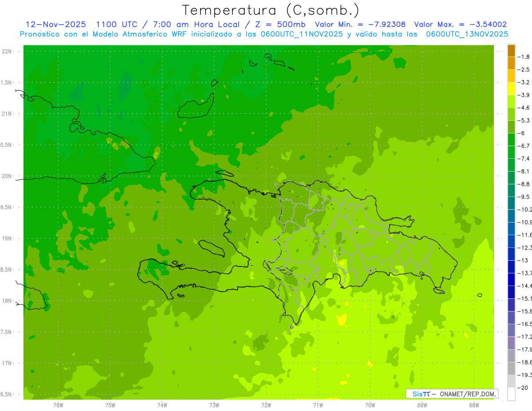Click the '22N' latitude label

(x=7, y=51)
